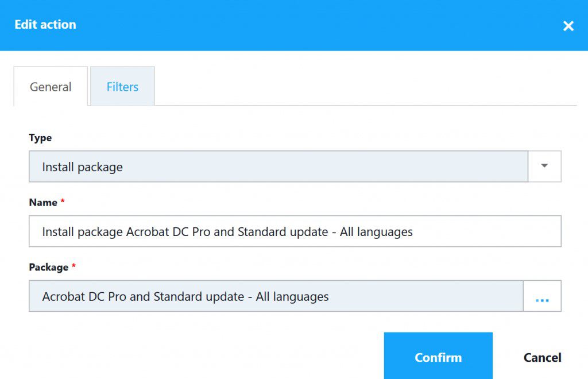
Task: Click the three-dots icon beside the Package field
Action: point(543,296)
